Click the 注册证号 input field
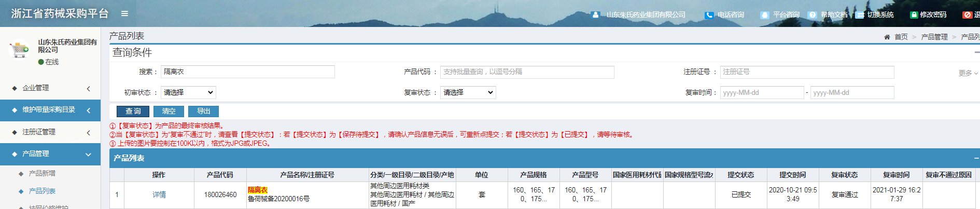Screen dimensions: 980x209 pyautogui.click(x=807, y=72)
